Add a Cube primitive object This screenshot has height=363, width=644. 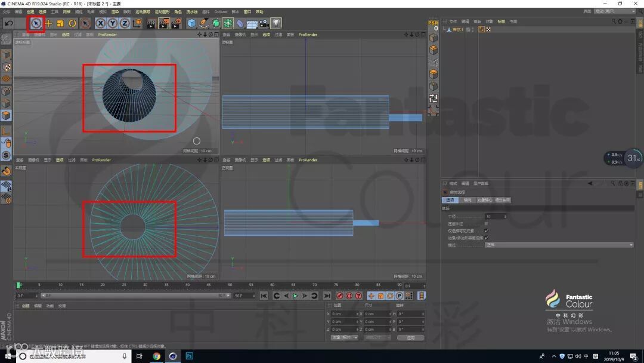191,23
